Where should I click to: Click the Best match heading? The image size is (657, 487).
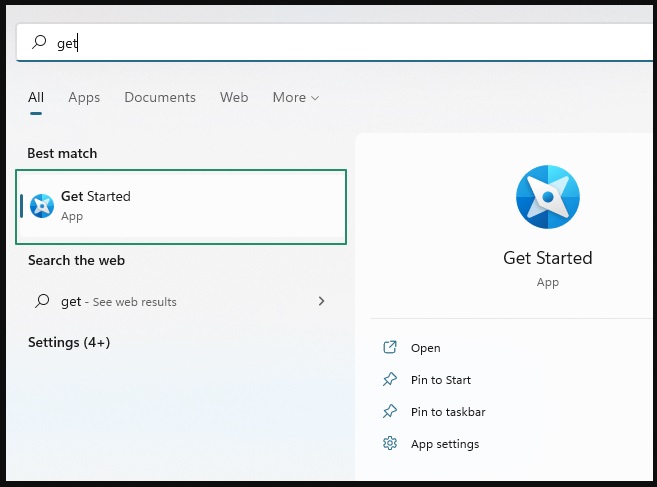(x=62, y=153)
